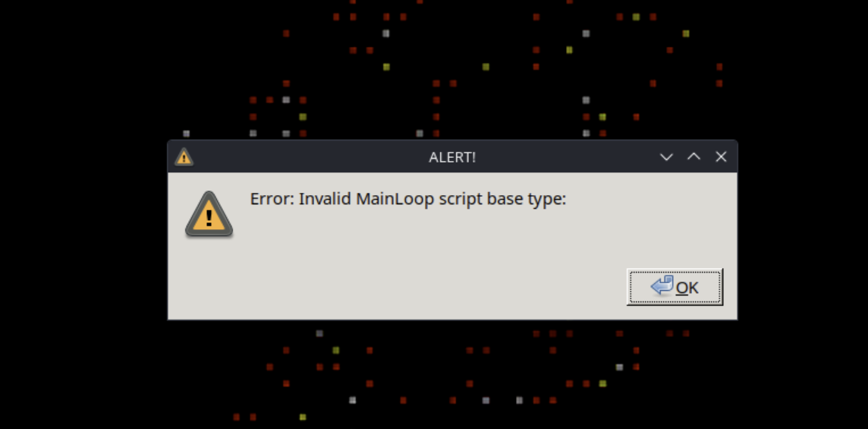The width and height of the screenshot is (868, 429).
Task: Click the OK button
Action: click(675, 287)
